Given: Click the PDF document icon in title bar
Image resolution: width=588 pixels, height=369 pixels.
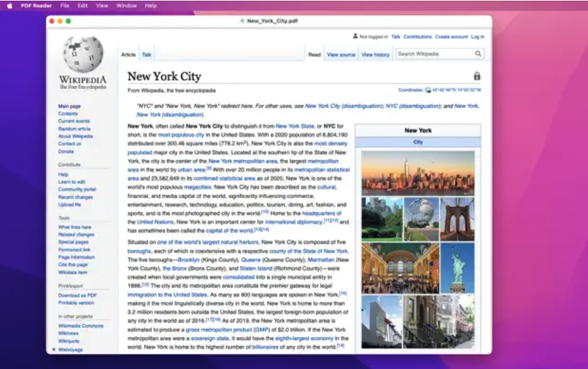Looking at the screenshot, I should point(242,21).
